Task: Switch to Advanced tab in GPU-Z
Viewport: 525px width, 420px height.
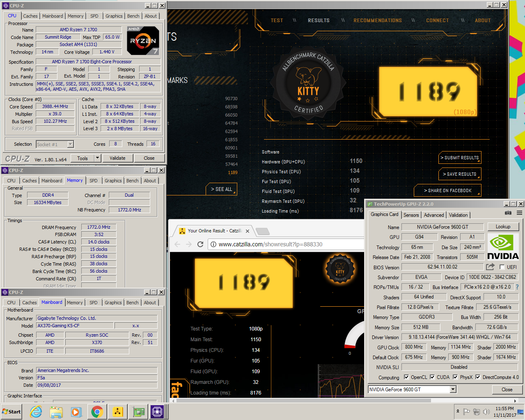Action: 434,215
